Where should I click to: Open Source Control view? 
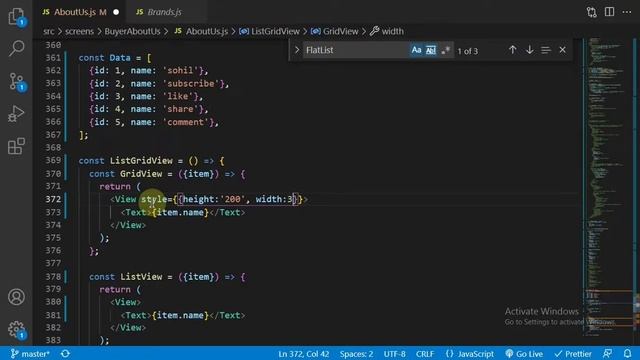(x=16, y=81)
